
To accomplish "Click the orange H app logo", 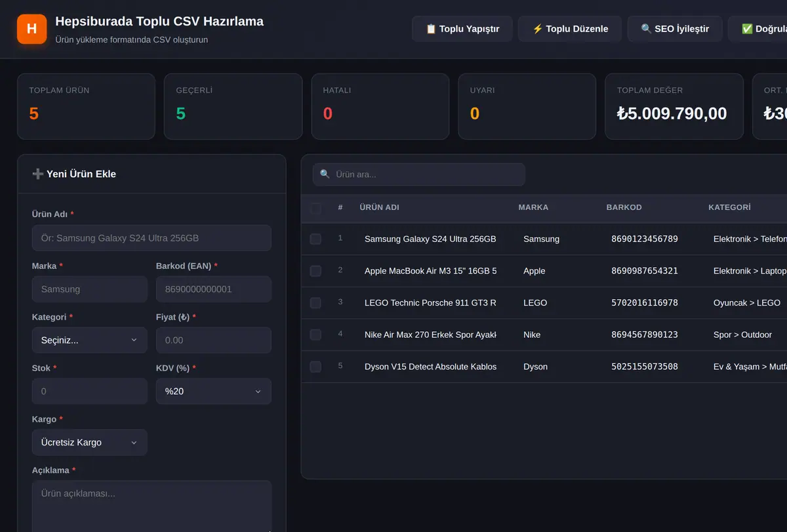I will pyautogui.click(x=31, y=29).
